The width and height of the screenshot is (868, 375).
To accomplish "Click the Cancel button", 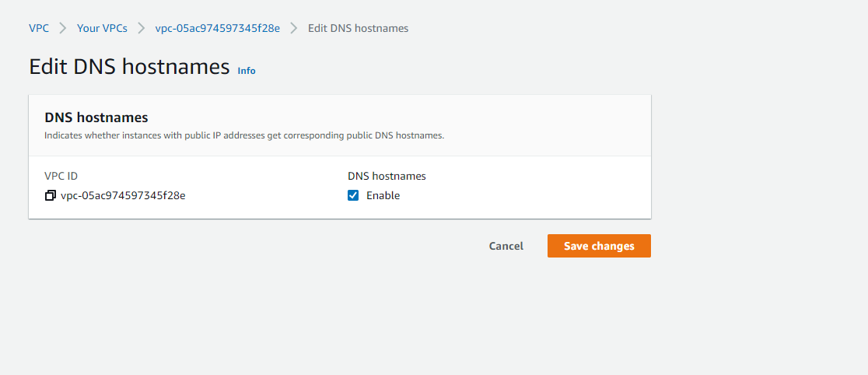I will coord(506,246).
